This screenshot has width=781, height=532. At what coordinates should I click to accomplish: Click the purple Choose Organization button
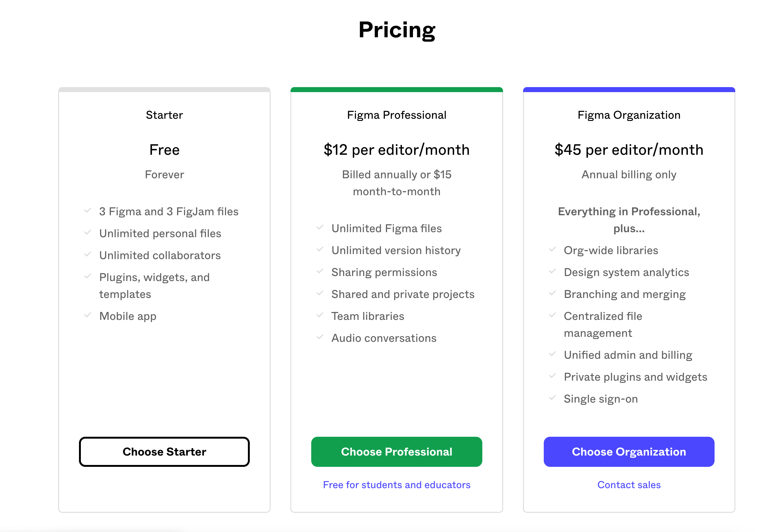pos(629,451)
